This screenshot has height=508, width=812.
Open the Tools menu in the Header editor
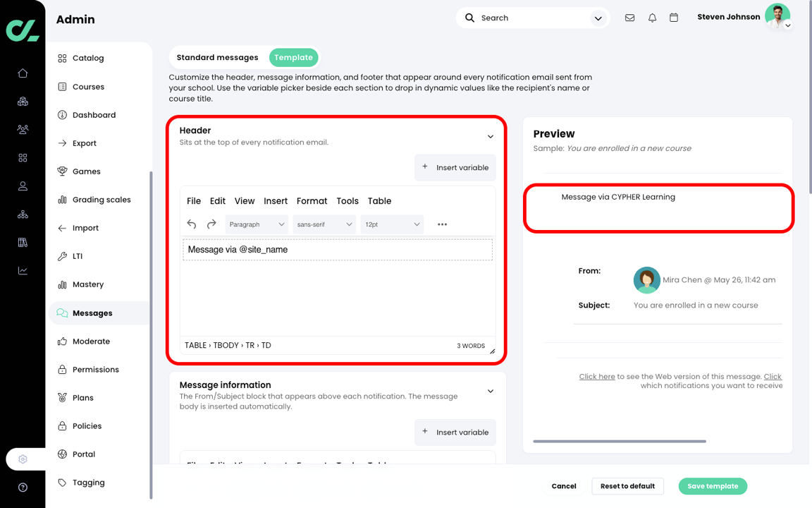coord(347,201)
